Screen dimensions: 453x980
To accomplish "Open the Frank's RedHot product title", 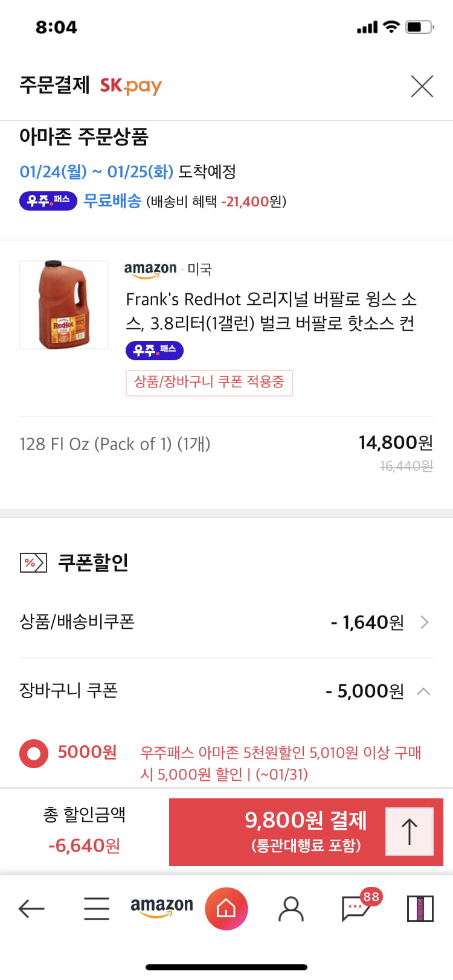I will [271, 311].
